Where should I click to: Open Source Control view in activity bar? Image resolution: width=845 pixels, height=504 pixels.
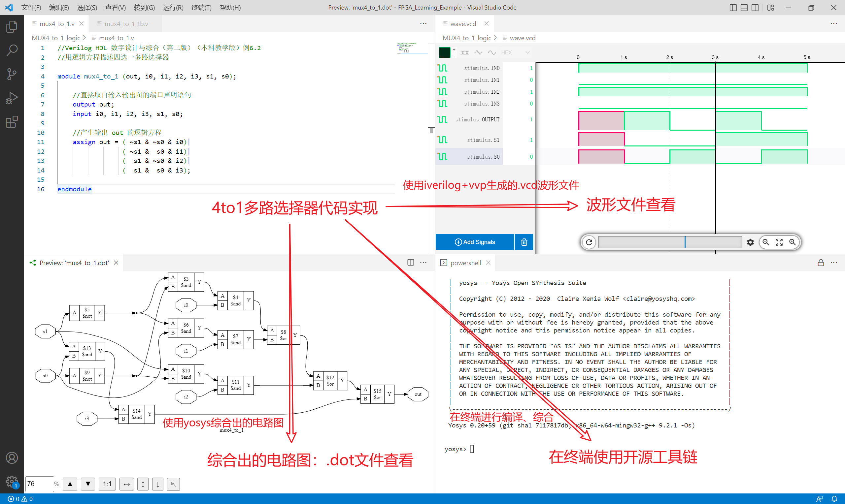pyautogui.click(x=12, y=74)
